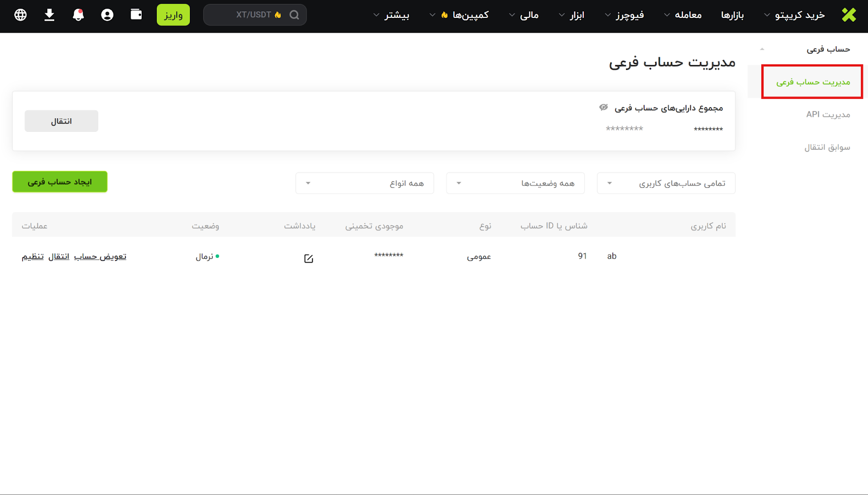Click the edit note icon for ab
The height and width of the screenshot is (495, 868).
pyautogui.click(x=309, y=258)
